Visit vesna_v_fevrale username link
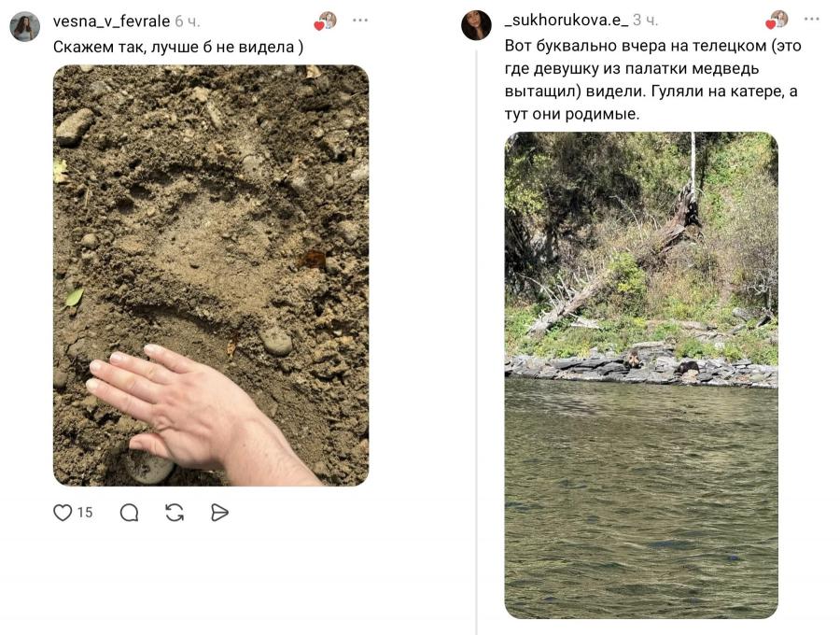The image size is (840, 635). 111,21
